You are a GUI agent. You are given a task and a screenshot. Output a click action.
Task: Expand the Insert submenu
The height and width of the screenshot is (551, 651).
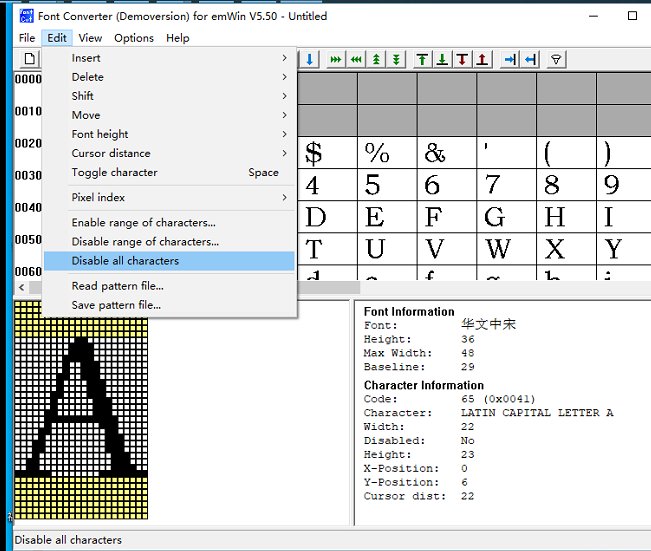[169, 58]
